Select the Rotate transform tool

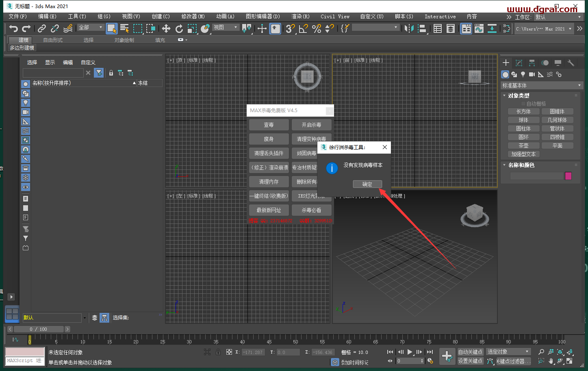pos(179,28)
